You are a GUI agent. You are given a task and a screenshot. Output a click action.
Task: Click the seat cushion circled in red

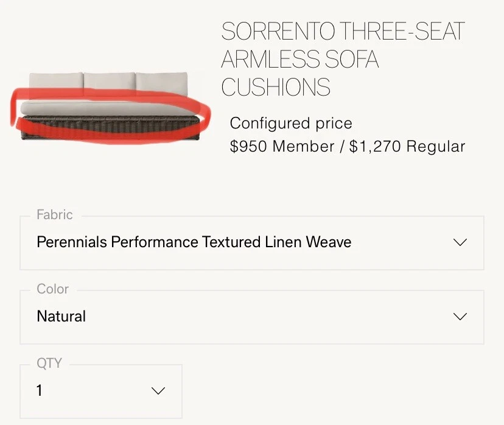(x=110, y=108)
